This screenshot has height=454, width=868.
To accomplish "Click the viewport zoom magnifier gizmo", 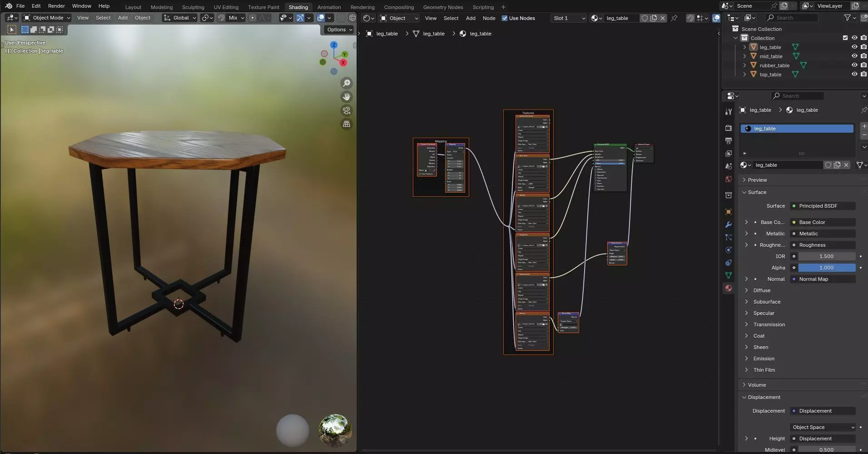I will click(x=347, y=83).
